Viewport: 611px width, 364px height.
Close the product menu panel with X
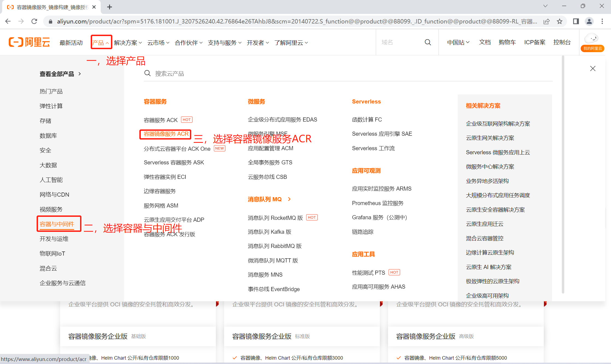pos(593,69)
